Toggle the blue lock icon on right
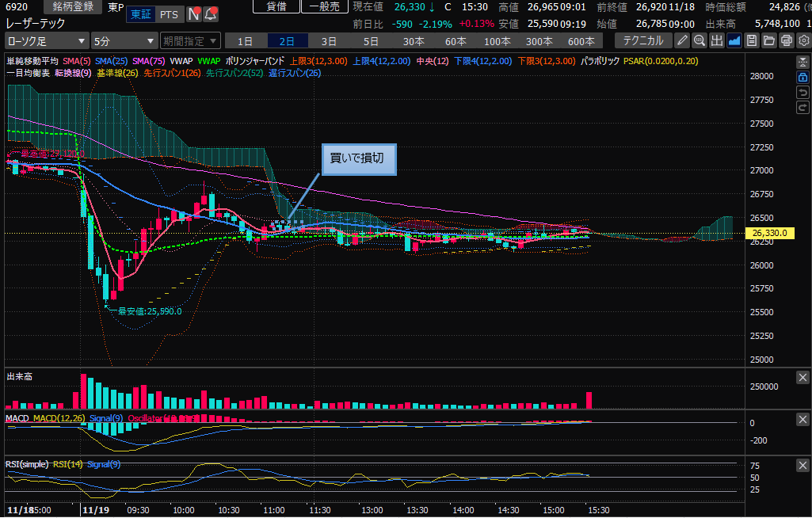Screen dimensions: 812x518 coord(802,78)
